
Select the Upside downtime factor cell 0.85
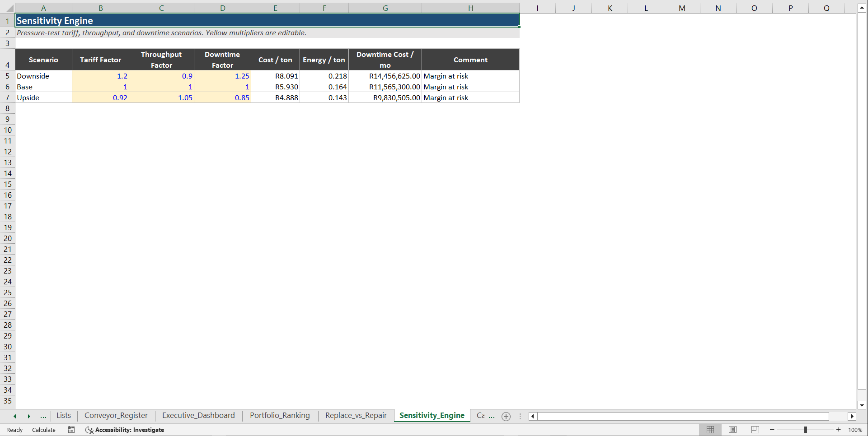tap(222, 97)
